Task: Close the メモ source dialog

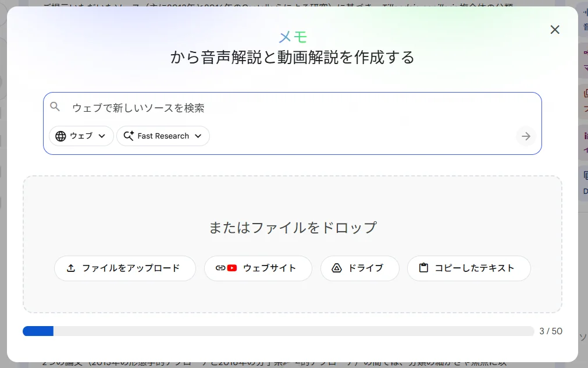Action: (554, 29)
